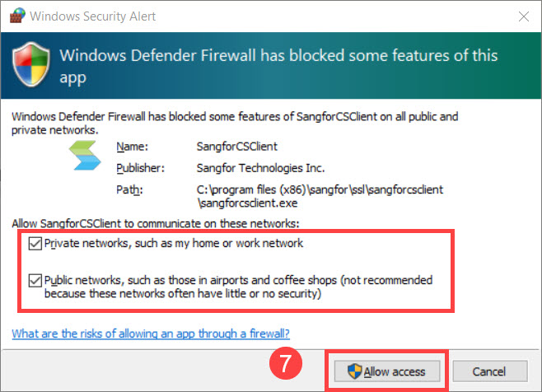
Task: Click the Path field label
Action: click(128, 189)
